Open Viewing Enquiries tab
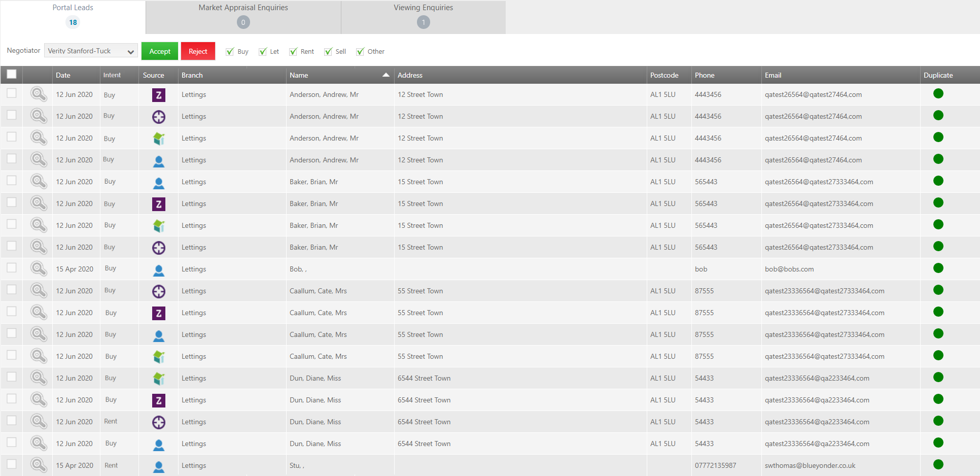The width and height of the screenshot is (980, 476). click(424, 17)
